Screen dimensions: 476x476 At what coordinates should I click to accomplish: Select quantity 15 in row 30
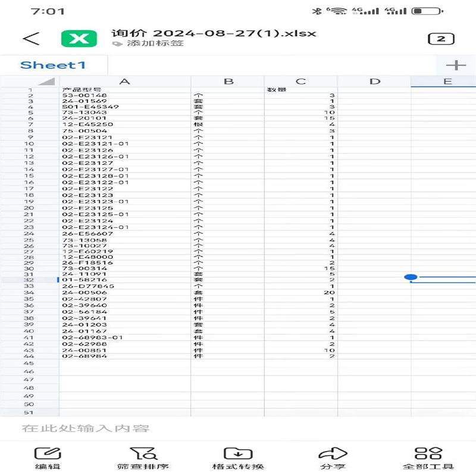click(301, 268)
